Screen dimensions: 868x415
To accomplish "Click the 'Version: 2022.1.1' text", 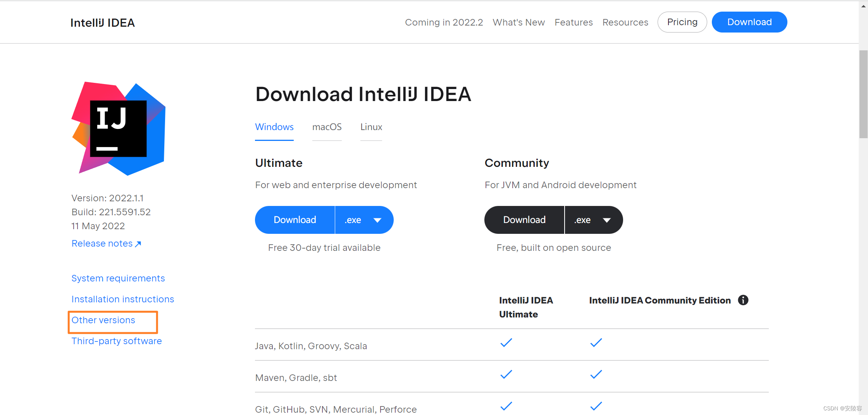I will pos(108,198).
